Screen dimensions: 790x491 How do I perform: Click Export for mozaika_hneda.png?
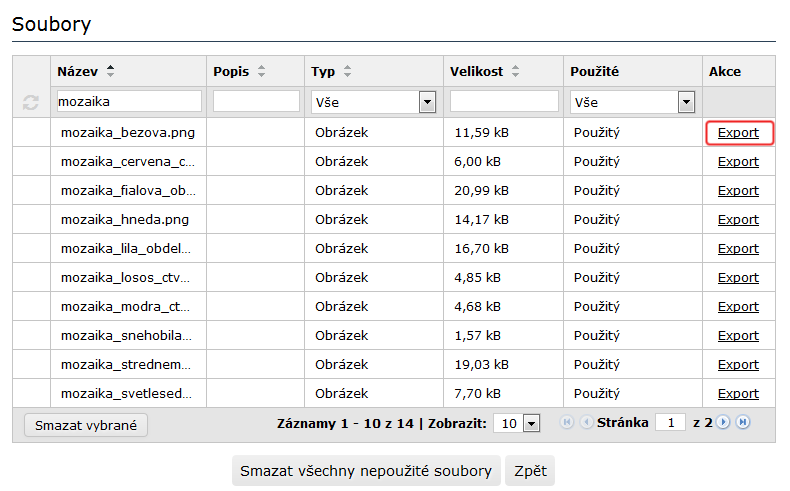[738, 219]
